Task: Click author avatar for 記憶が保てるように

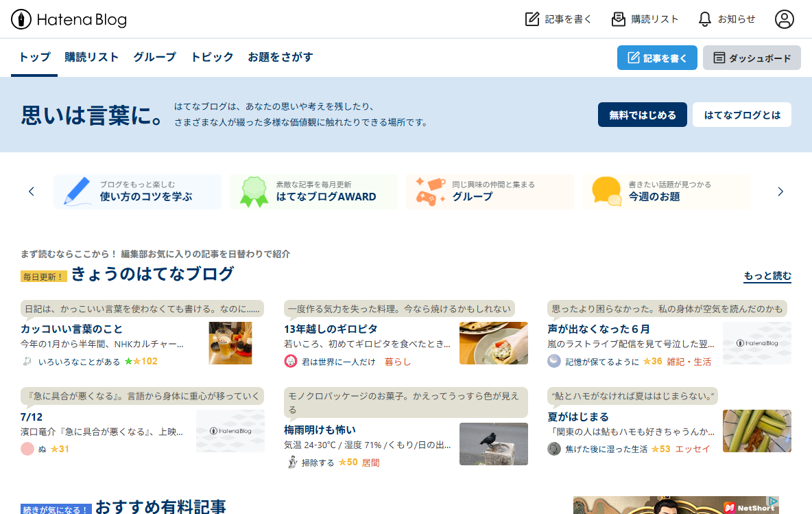Action: pyautogui.click(x=554, y=361)
